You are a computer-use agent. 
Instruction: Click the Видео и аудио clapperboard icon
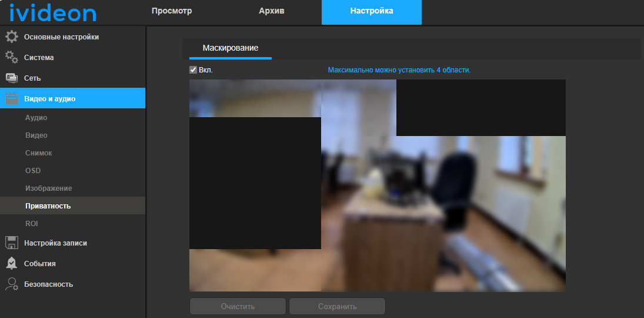click(12, 98)
